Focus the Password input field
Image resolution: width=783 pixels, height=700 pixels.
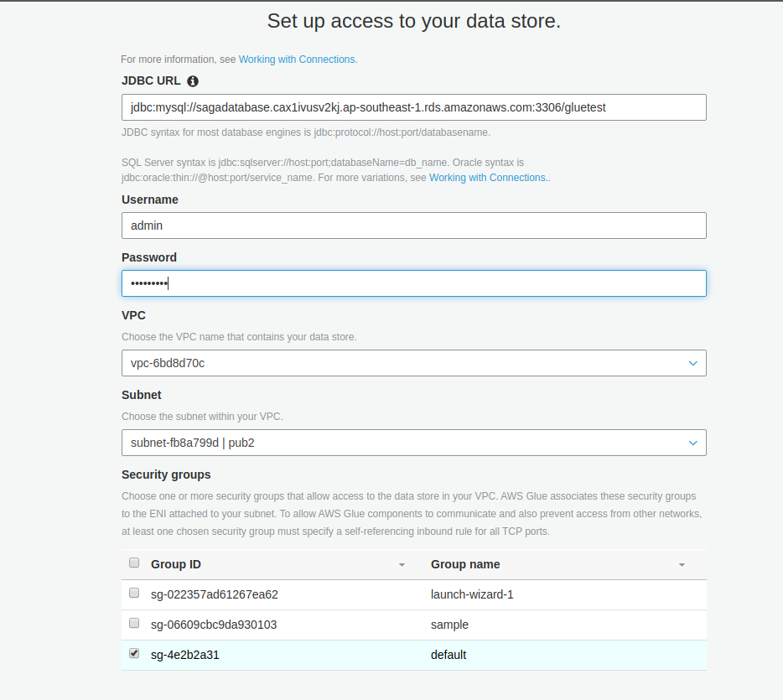pyautogui.click(x=413, y=283)
